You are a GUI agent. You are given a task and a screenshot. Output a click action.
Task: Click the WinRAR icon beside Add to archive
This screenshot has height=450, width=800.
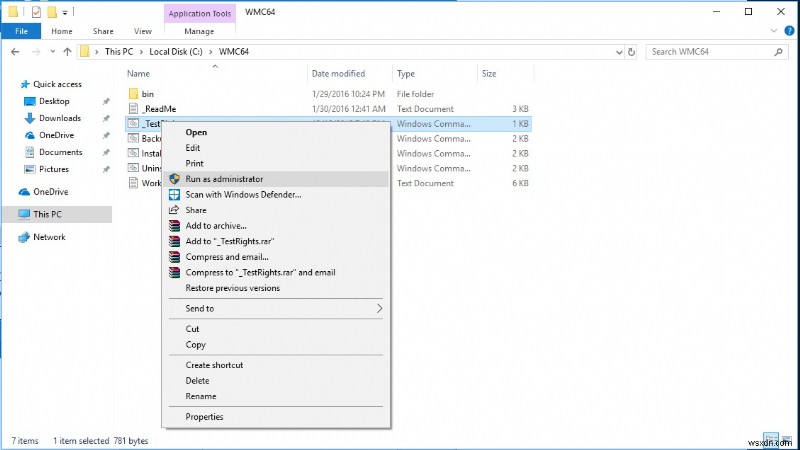tap(174, 226)
